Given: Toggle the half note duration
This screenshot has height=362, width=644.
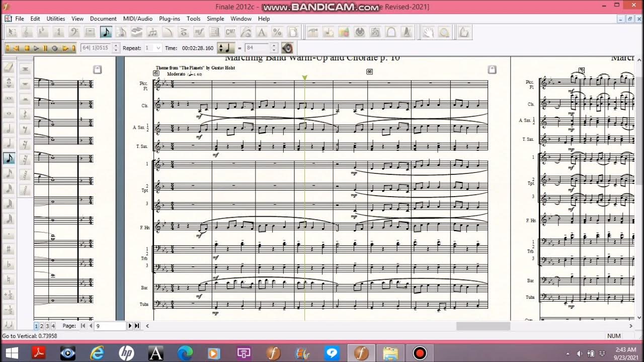Looking at the screenshot, I should click(9, 128).
